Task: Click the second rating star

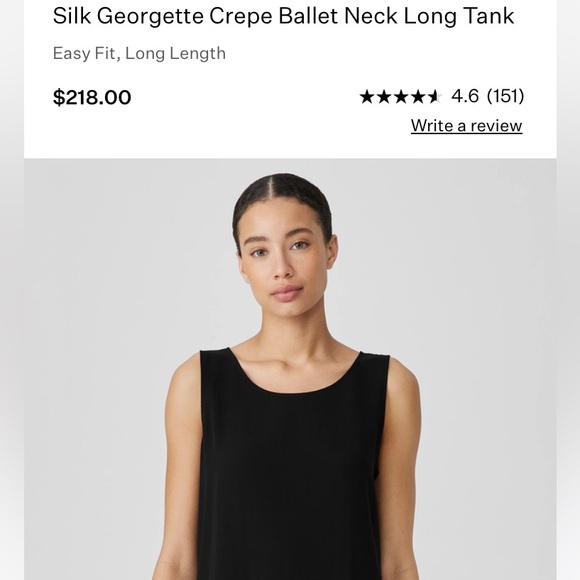Action: [384, 97]
